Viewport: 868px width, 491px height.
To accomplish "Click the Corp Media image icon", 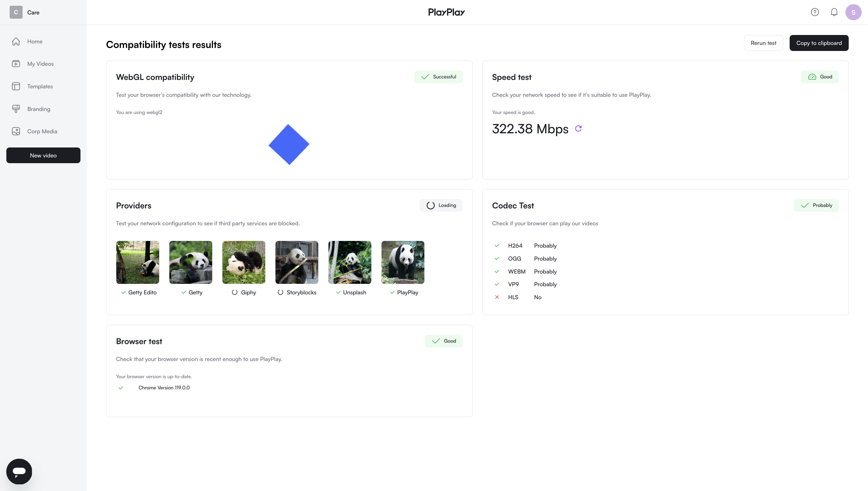I will pyautogui.click(x=16, y=131).
